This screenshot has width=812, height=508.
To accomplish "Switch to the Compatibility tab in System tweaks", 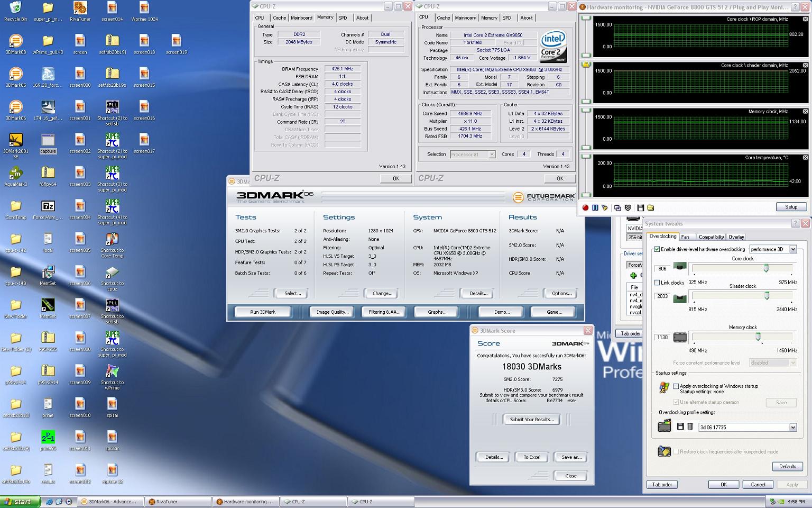I will (711, 237).
